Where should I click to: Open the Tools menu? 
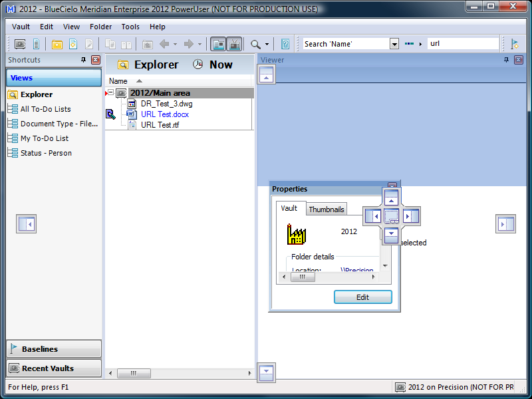pos(130,27)
